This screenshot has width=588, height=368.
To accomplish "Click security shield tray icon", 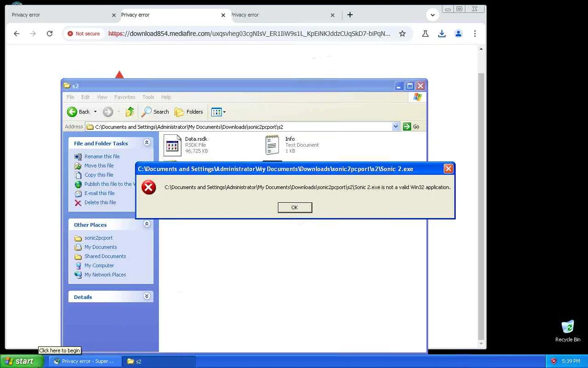I will click(x=554, y=361).
